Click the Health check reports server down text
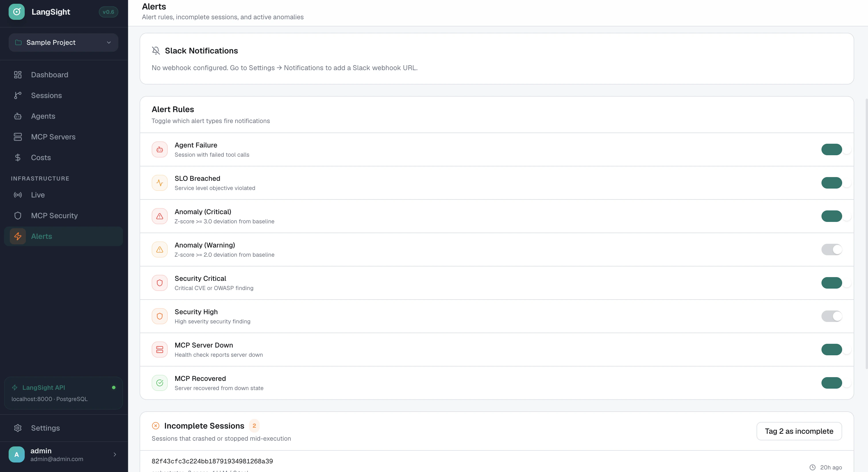Screen dimensions: 868x472 (x=219, y=355)
